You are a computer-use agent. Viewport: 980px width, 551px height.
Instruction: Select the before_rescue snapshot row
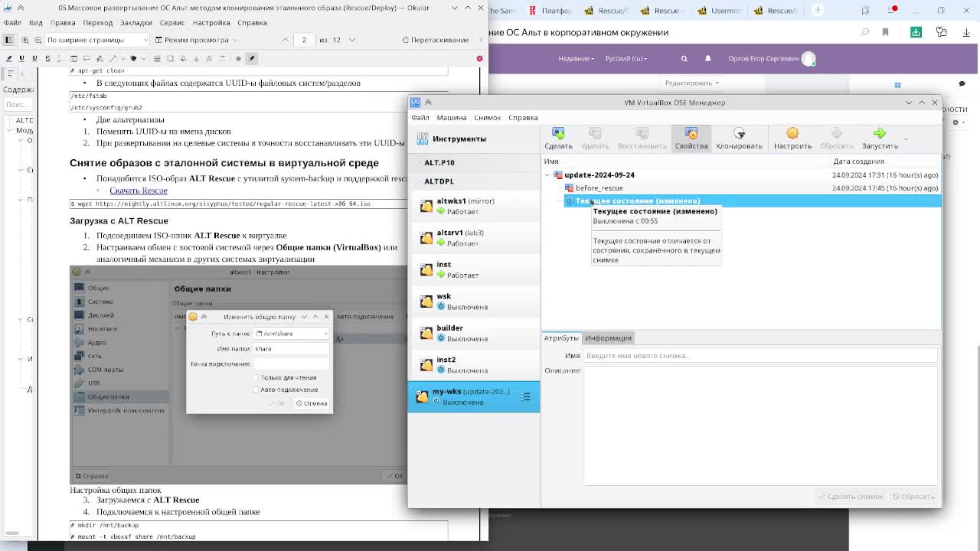[751, 188]
